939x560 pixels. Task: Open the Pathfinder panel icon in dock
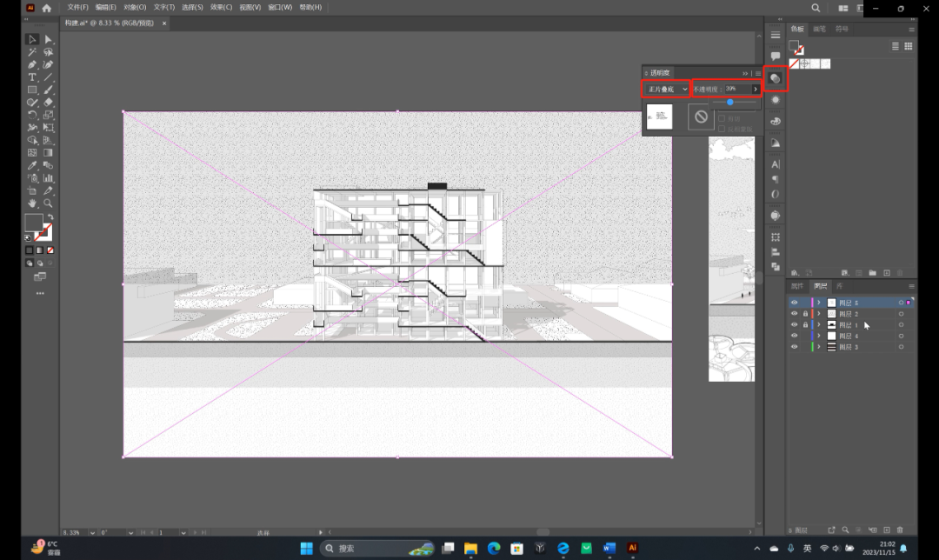(776, 267)
